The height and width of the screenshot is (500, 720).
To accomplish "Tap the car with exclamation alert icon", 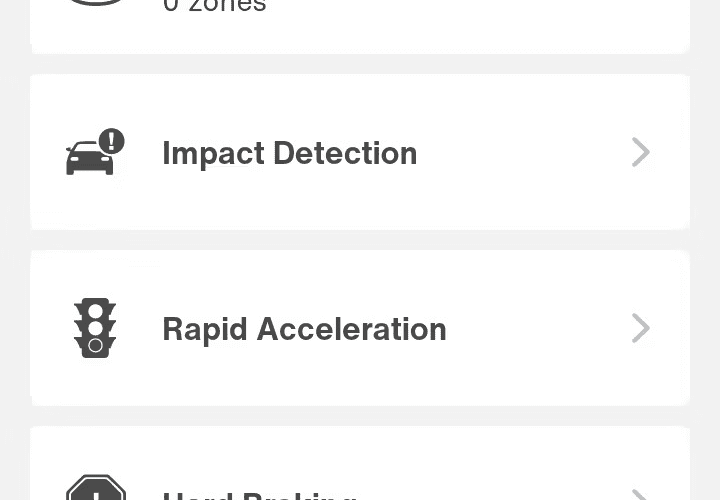I will (x=96, y=152).
